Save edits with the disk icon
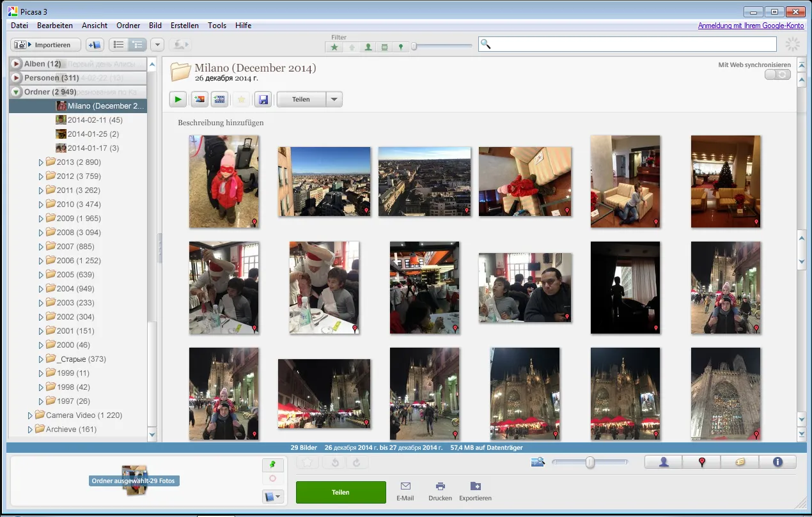812x517 pixels. click(262, 99)
